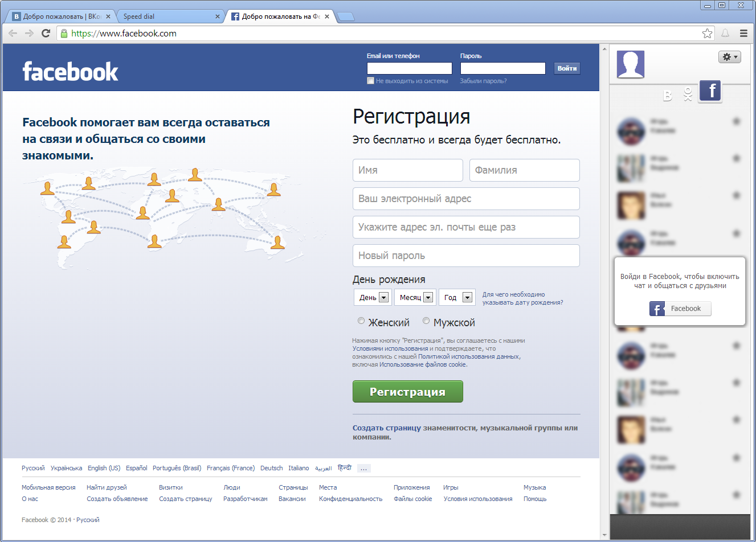Select the Женский gender option
756x542 pixels.
pos(361,321)
